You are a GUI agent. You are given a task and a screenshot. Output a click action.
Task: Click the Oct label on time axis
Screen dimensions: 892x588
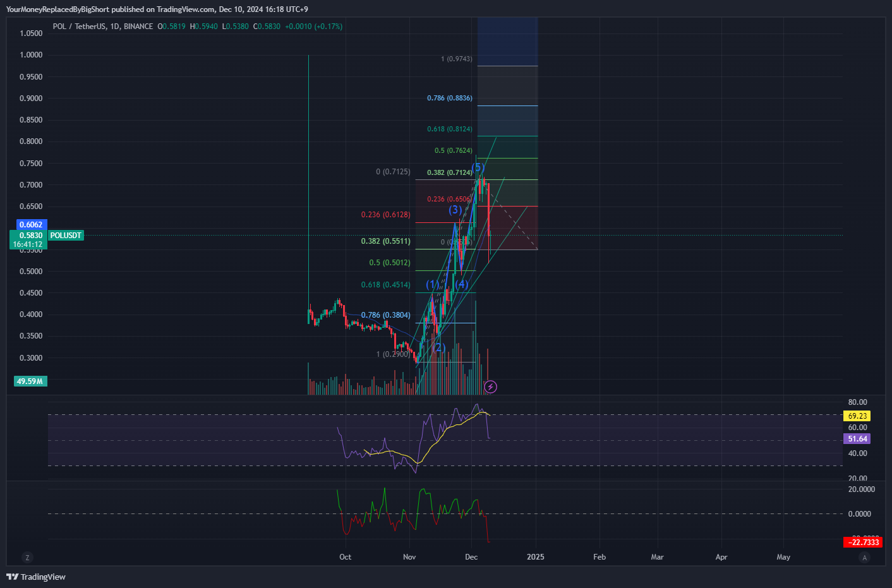[x=345, y=557]
